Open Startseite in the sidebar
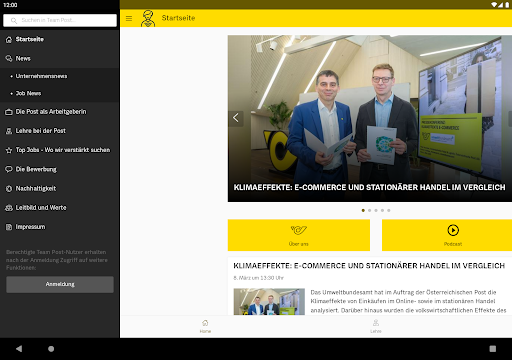 click(x=60, y=39)
